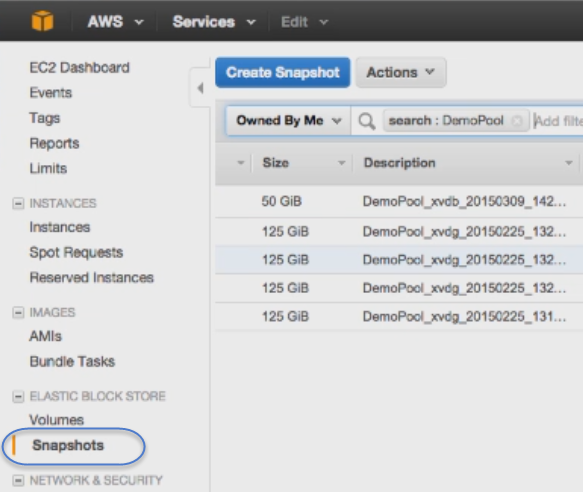Collapse the IMAGES section
The image size is (583, 492).
tap(18, 312)
